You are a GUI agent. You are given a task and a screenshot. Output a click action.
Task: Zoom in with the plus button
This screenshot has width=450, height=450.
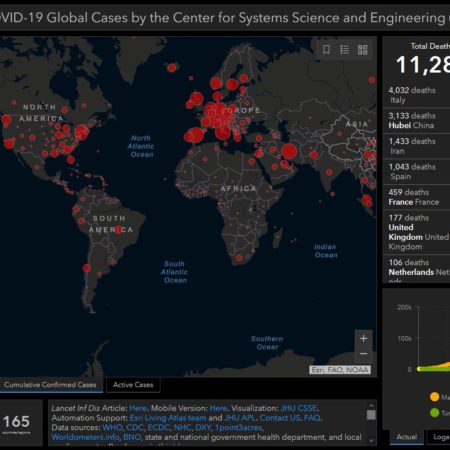(x=363, y=338)
